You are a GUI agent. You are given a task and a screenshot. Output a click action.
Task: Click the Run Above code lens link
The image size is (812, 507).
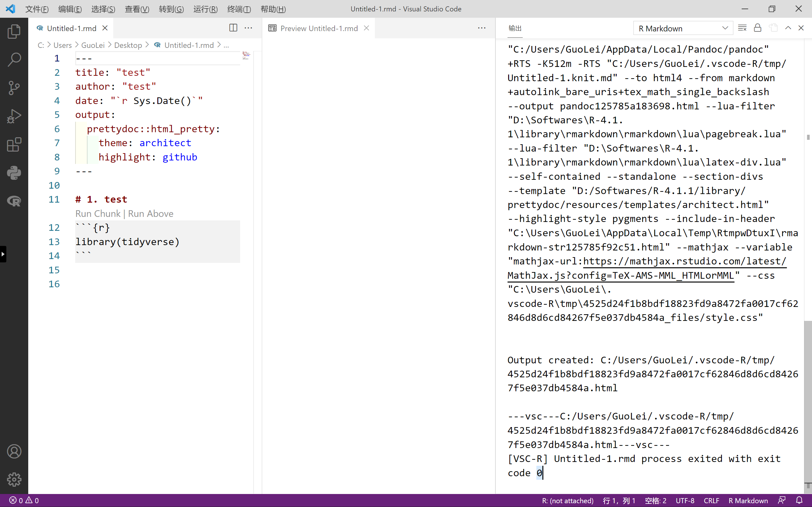click(150, 214)
